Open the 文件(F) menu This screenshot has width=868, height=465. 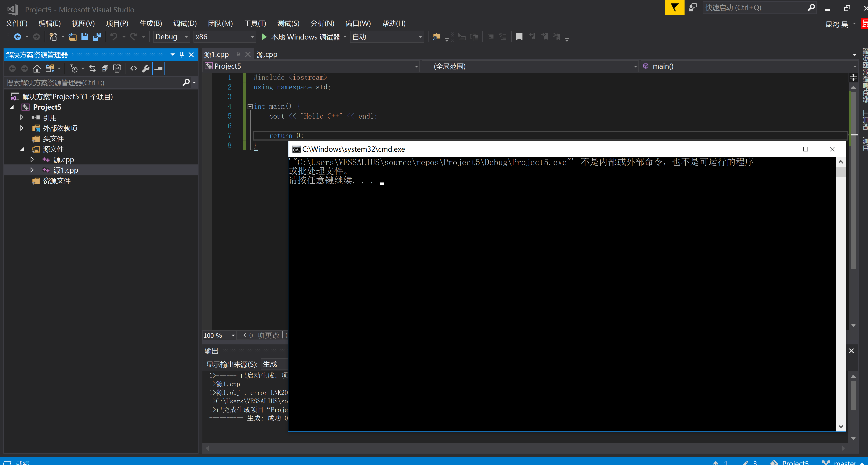pos(16,23)
